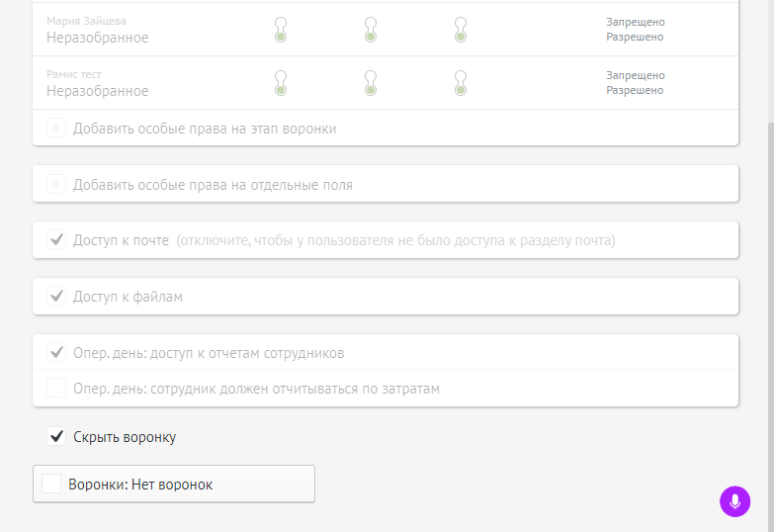Toggle first permission slider for Мария Зайцева
774x532 pixels.
tap(281, 30)
